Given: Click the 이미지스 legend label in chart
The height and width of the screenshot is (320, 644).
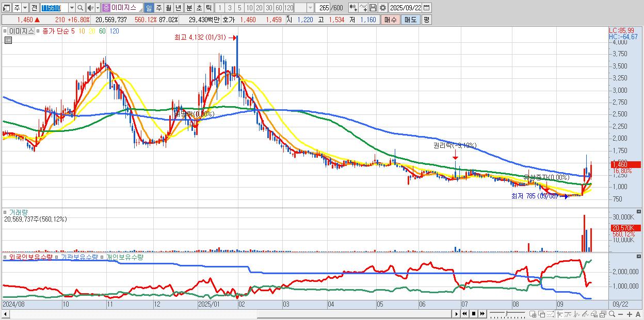Looking at the screenshot, I should click(22, 31).
